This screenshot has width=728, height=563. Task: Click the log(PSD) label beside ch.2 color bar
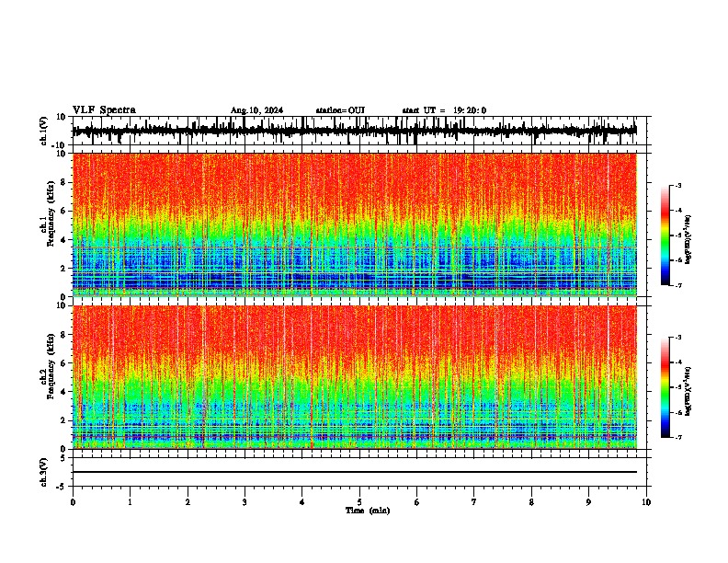[688, 391]
